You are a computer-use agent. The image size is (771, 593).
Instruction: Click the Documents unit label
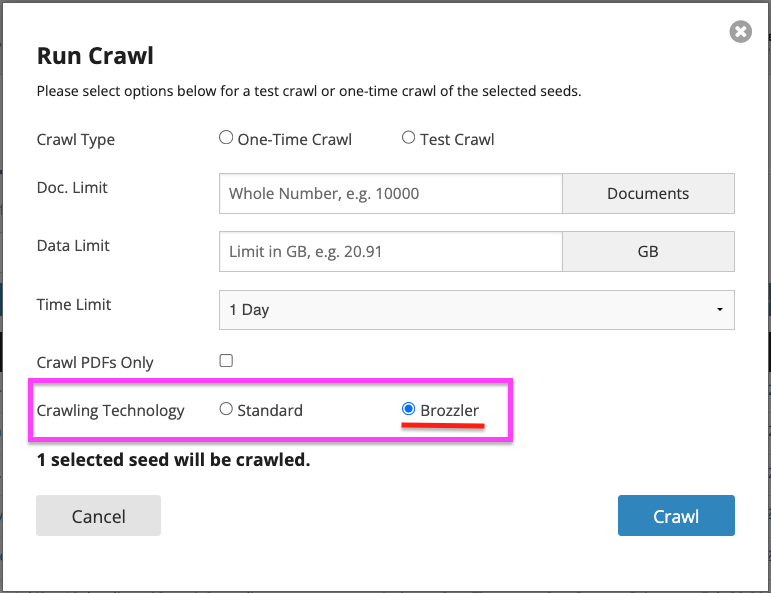[x=648, y=193]
